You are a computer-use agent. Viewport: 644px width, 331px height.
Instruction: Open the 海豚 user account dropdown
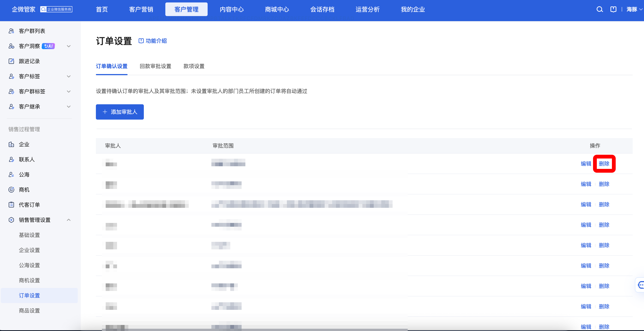(x=634, y=9)
